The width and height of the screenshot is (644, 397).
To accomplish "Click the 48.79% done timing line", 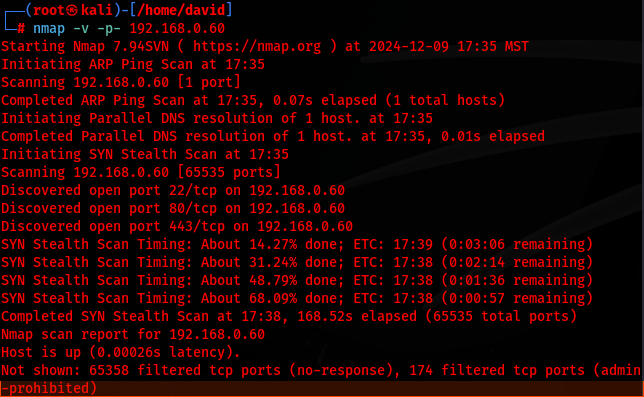I will pos(297,280).
